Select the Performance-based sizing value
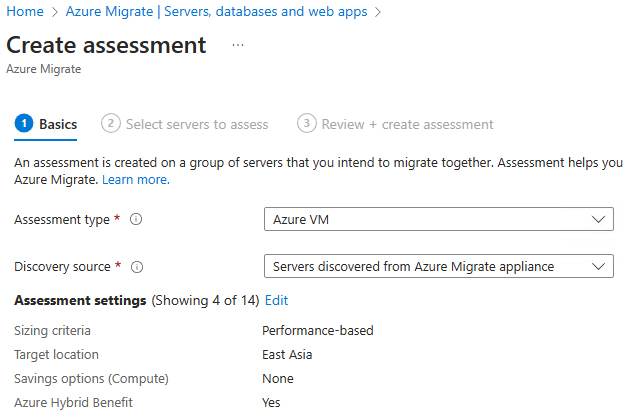This screenshot has width=623, height=416. coord(318,331)
